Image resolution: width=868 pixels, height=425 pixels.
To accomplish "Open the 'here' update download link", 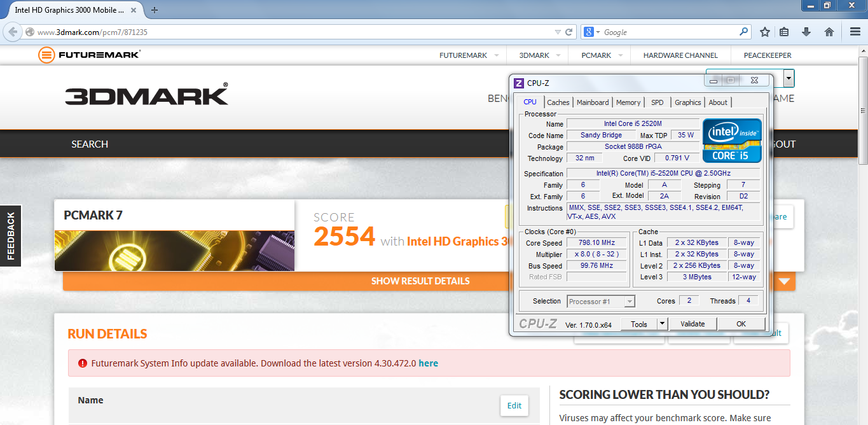I will (x=428, y=363).
